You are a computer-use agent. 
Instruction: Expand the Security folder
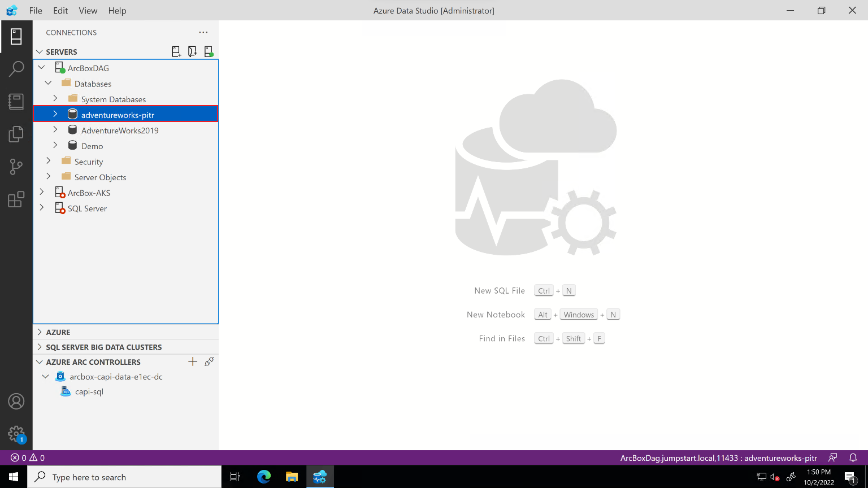coord(49,161)
